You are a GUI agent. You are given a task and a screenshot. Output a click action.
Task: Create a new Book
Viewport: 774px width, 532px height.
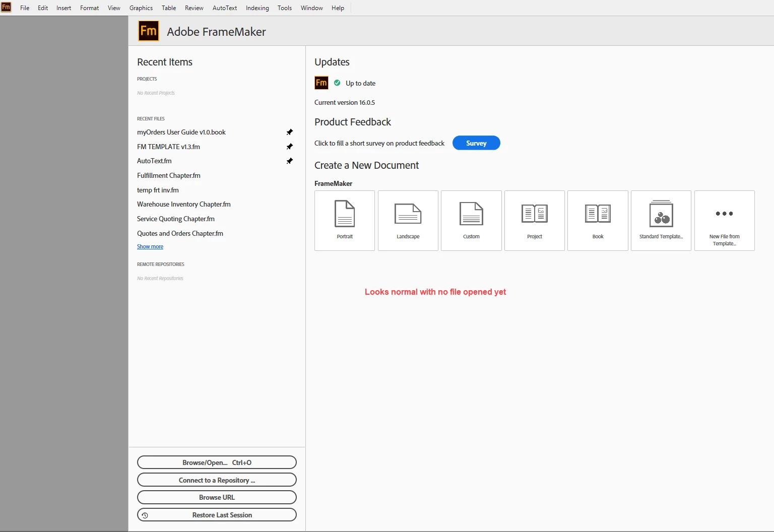598,220
